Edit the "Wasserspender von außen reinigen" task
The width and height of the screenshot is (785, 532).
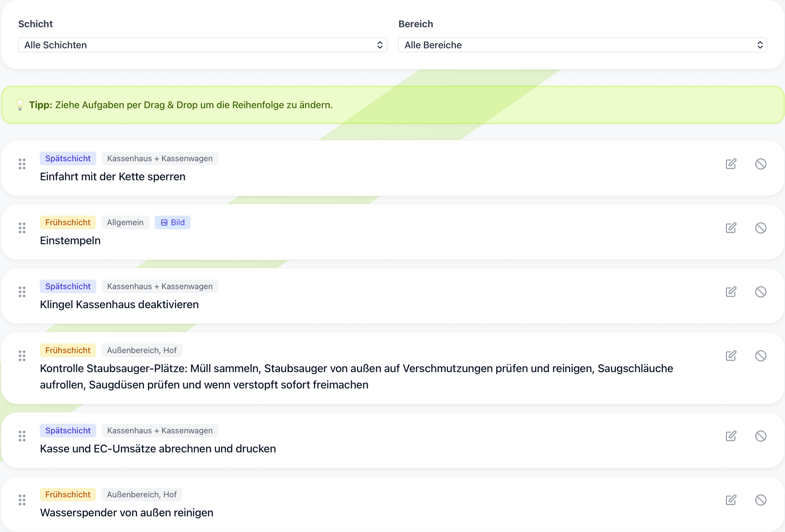coord(731,500)
